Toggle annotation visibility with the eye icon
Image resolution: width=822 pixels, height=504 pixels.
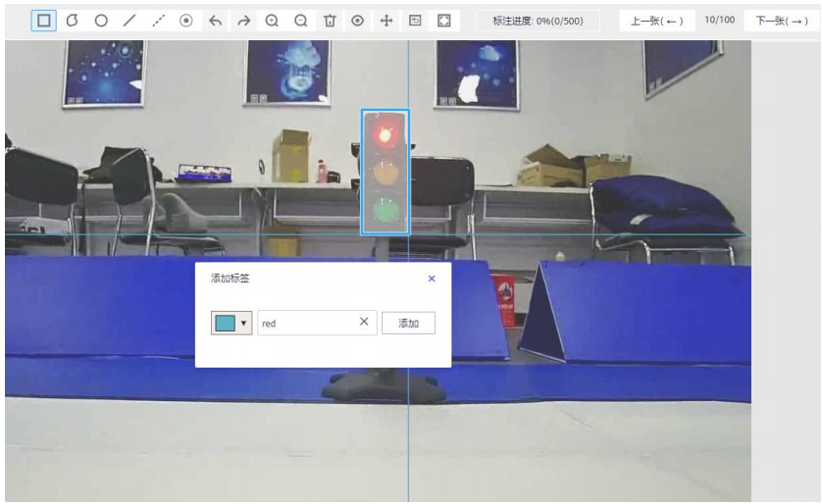(x=357, y=21)
